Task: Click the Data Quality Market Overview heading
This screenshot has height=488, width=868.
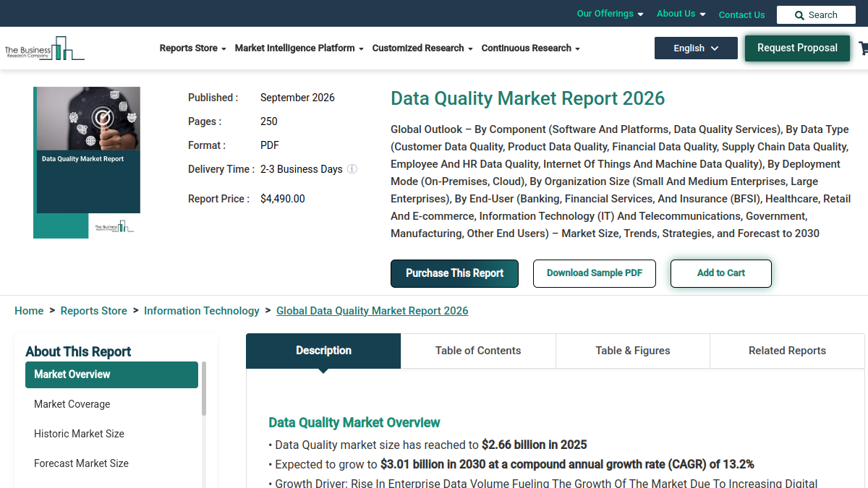Action: point(354,422)
